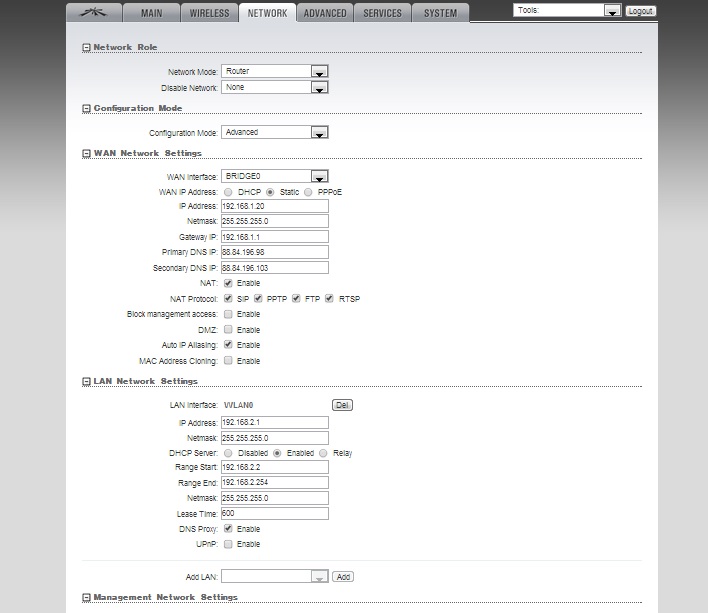This screenshot has width=708, height=613.
Task: Click the Add button for LAN
Action: (x=343, y=576)
